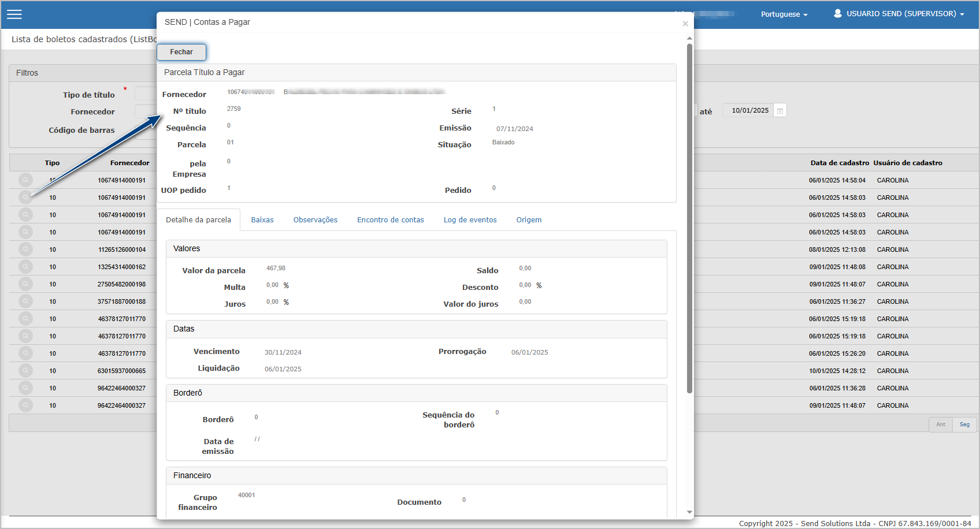Click magnifier icon for row 13254314000162

point(25,267)
